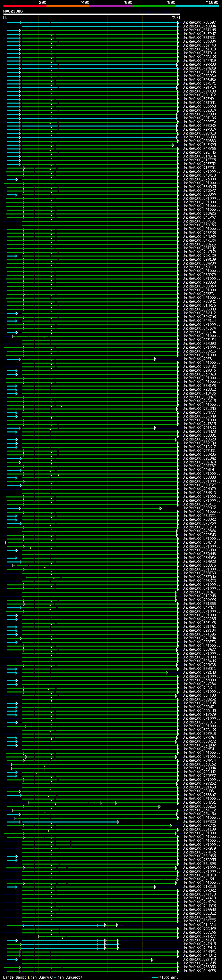Select the query label AV623386
This screenshot has width=222, height=980.
coord(13,11)
